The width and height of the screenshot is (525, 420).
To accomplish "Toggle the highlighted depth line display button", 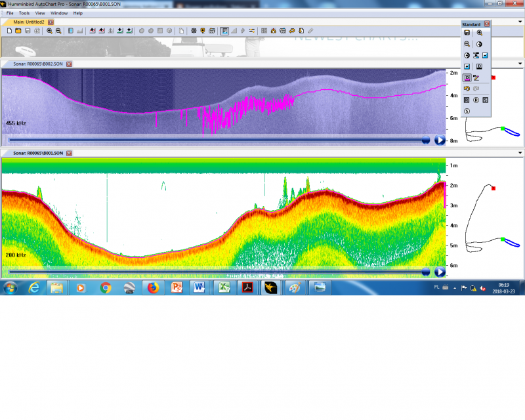I will pyautogui.click(x=467, y=77).
